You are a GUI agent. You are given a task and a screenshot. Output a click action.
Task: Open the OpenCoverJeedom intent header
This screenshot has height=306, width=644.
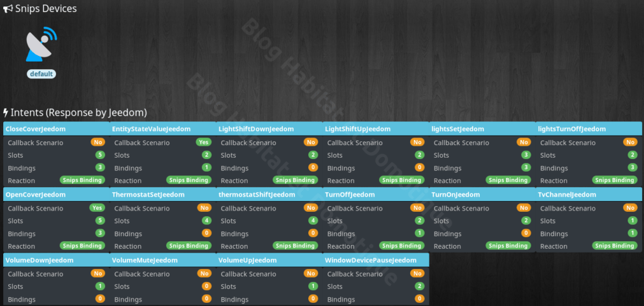[56, 194]
